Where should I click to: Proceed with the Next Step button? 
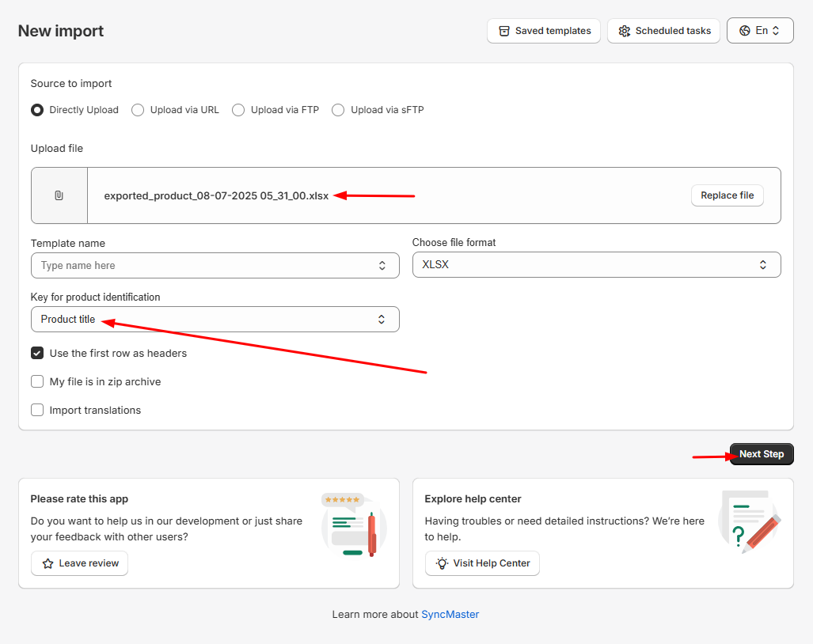click(762, 454)
